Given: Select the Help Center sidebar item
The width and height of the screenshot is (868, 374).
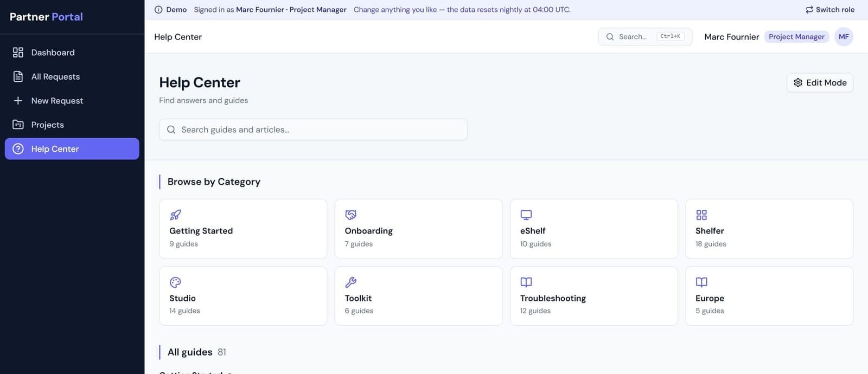Looking at the screenshot, I should (72, 149).
